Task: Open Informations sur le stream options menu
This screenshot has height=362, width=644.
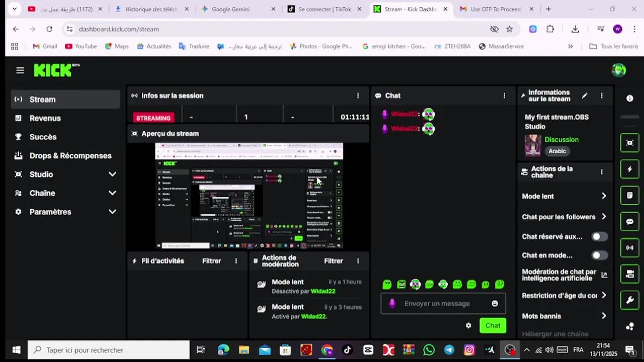Action: (x=601, y=96)
